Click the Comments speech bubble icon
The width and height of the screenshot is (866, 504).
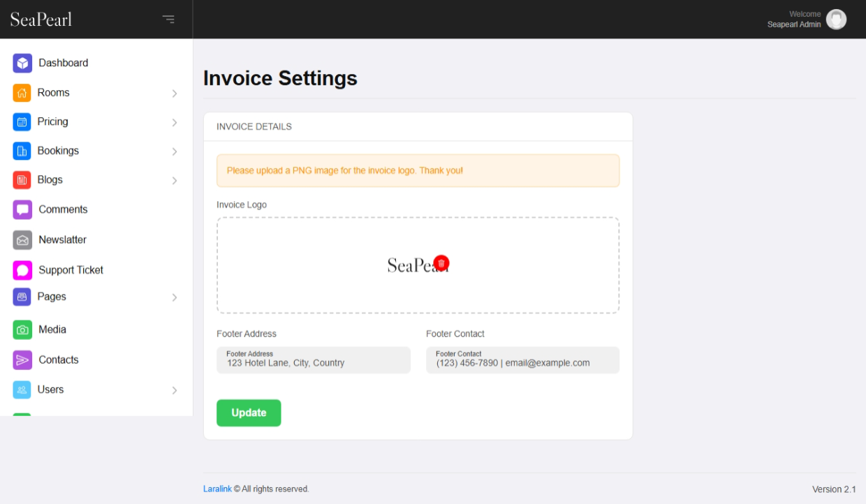[22, 209]
